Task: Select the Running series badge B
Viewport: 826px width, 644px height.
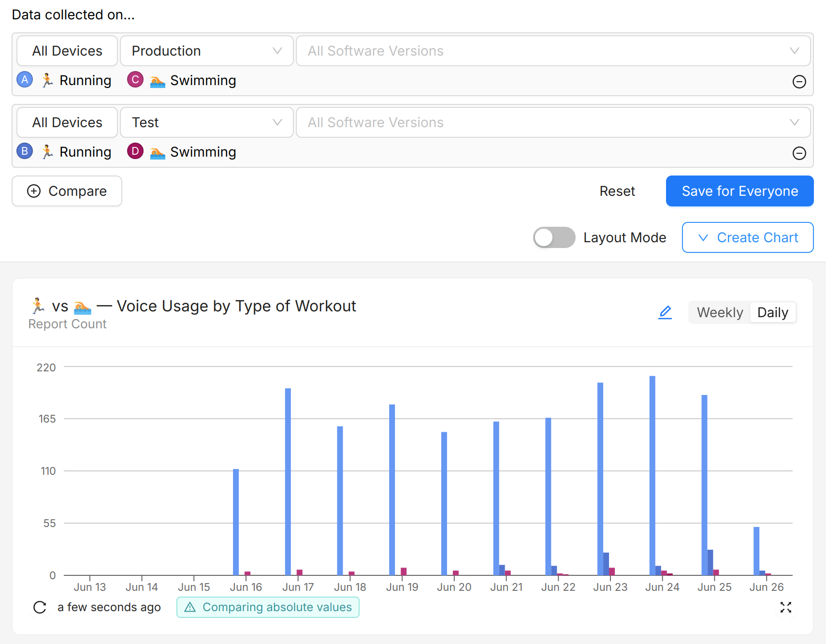Action: (24, 151)
